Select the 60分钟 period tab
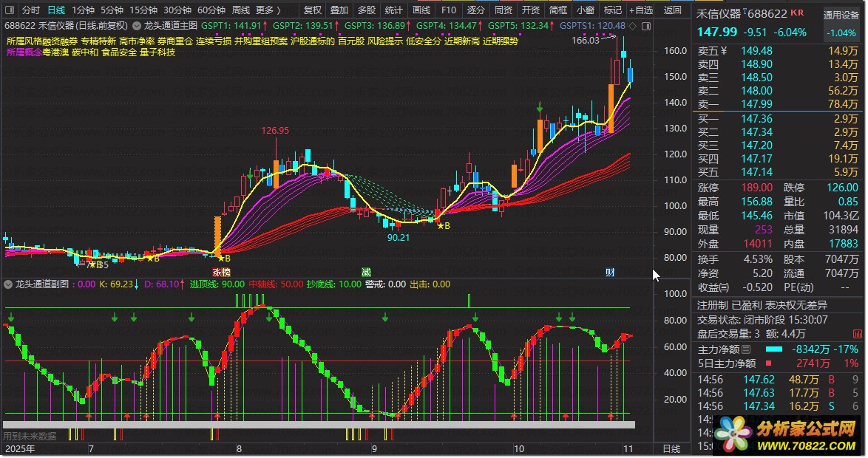The image size is (868, 458). click(x=211, y=10)
